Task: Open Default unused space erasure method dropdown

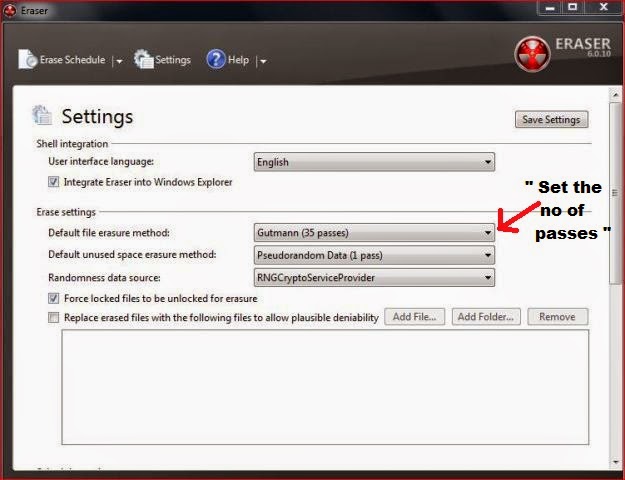Action: coord(374,255)
